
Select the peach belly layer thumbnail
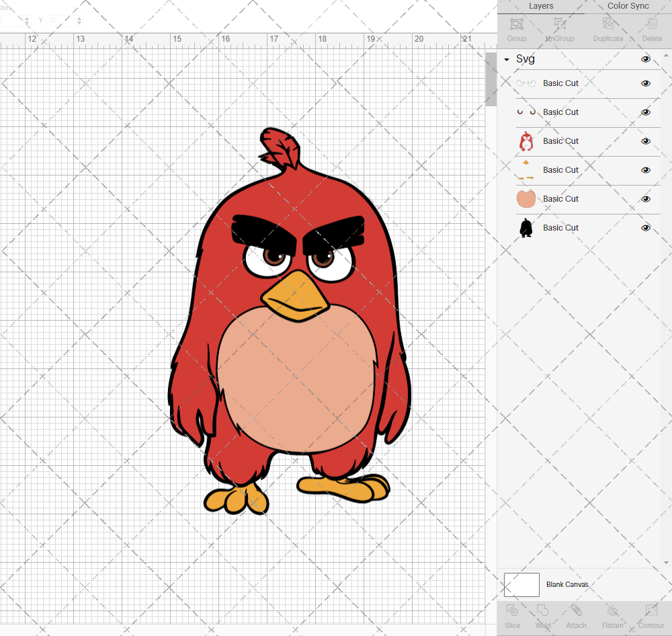(526, 199)
